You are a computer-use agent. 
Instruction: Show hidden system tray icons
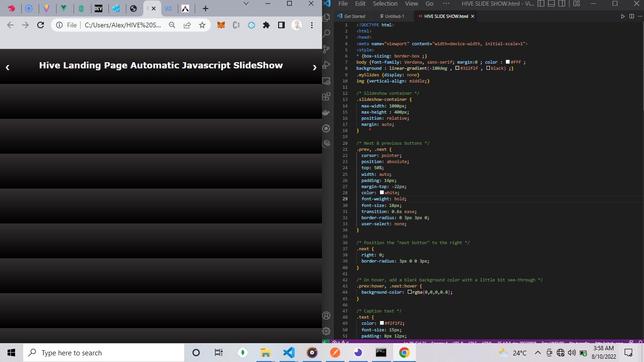tap(537, 353)
